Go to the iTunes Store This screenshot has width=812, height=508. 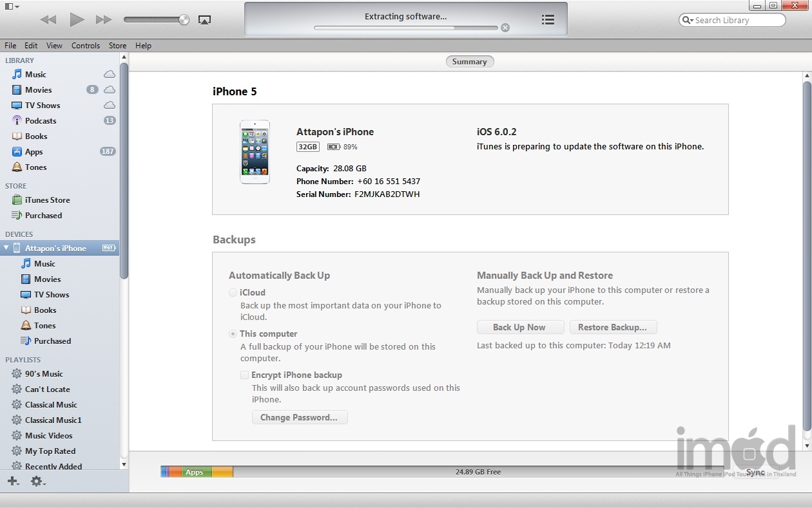[x=47, y=200]
